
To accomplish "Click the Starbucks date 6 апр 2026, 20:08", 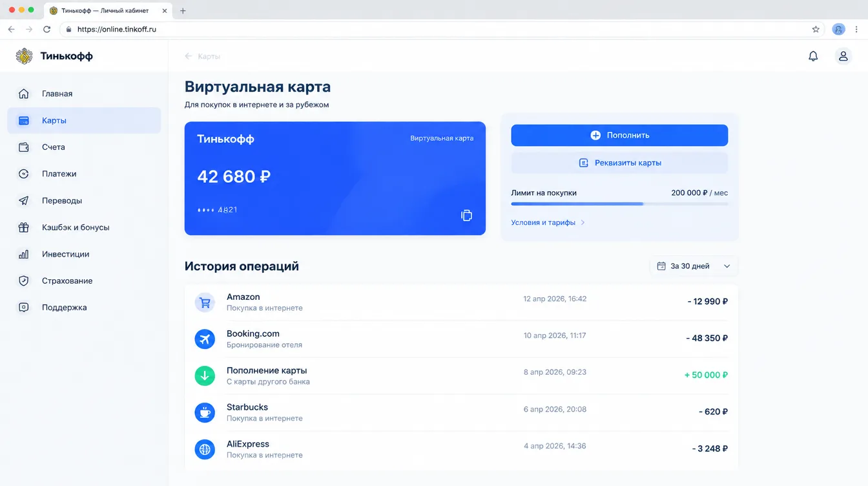I will click(555, 409).
